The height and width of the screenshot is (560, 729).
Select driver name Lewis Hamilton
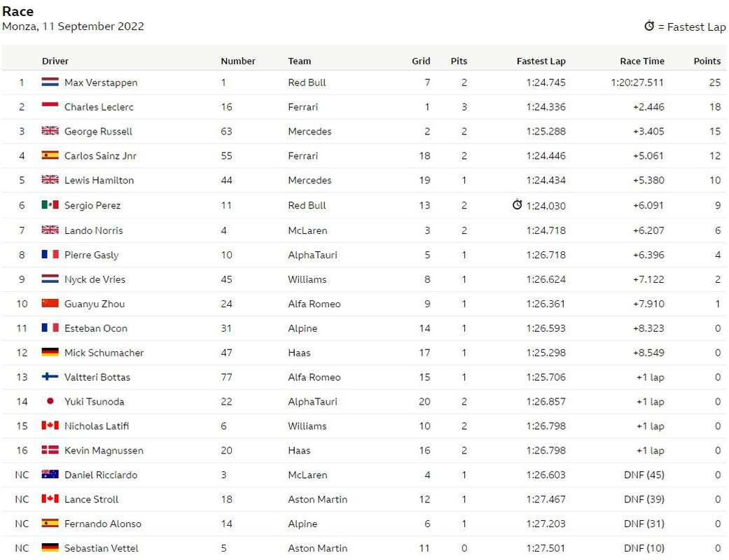[x=99, y=181]
